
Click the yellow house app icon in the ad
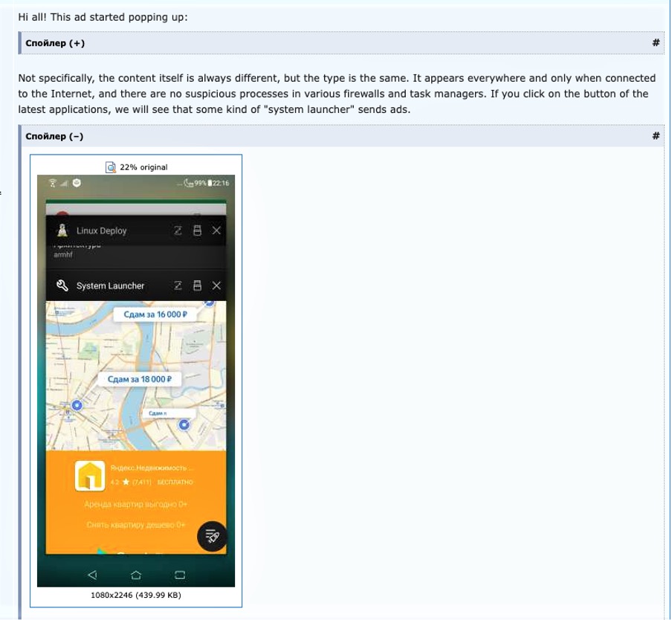pyautogui.click(x=90, y=476)
